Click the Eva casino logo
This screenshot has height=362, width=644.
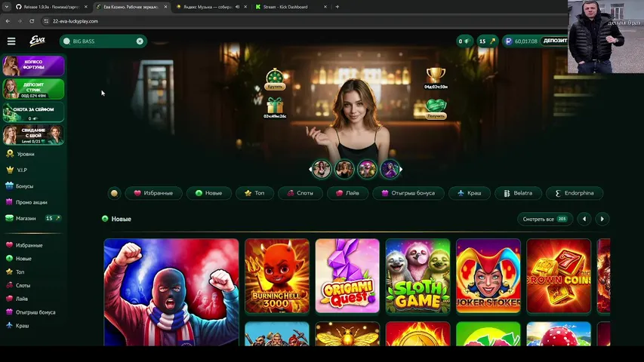coord(37,41)
